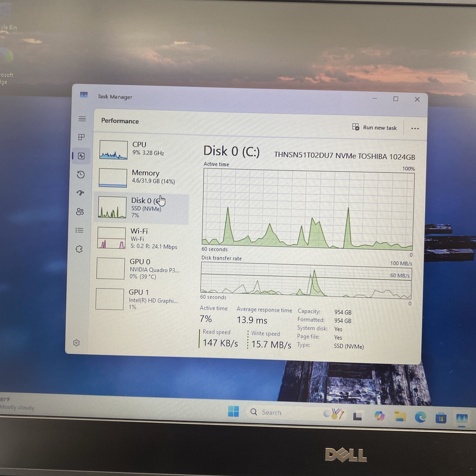Open Windows Start menu
This screenshot has width=476, height=476.
[233, 411]
